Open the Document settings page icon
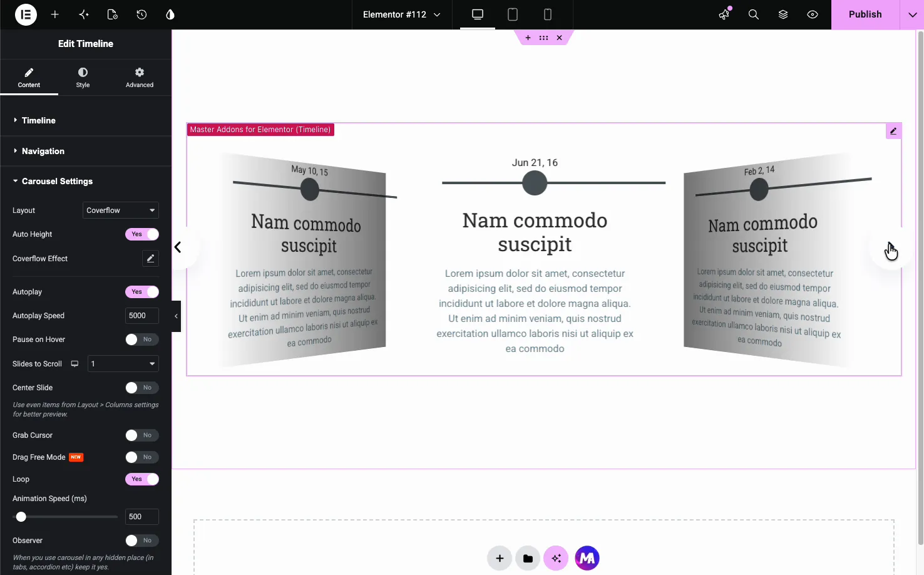 point(113,14)
